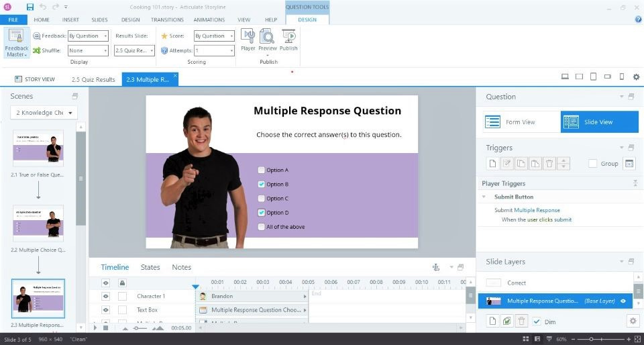Viewport: 644px width, 345px height.
Task: Uncheck the Option D checkbox
Action: click(261, 213)
